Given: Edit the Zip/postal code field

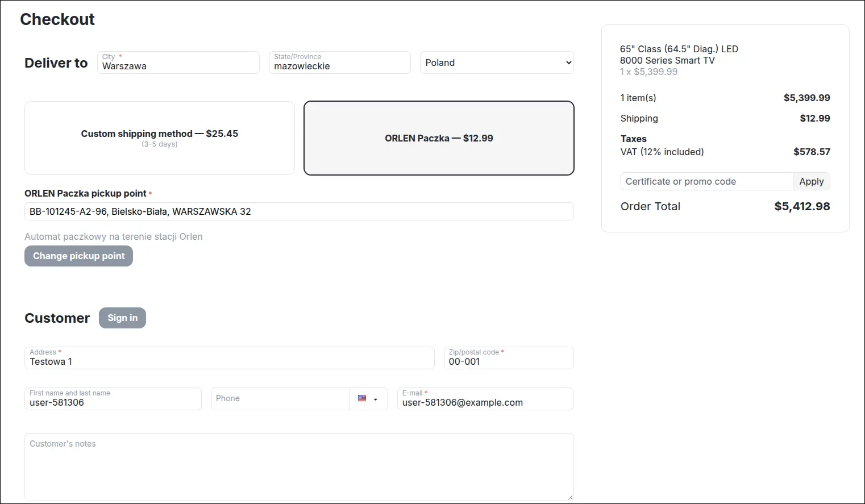Looking at the screenshot, I should 509,358.
